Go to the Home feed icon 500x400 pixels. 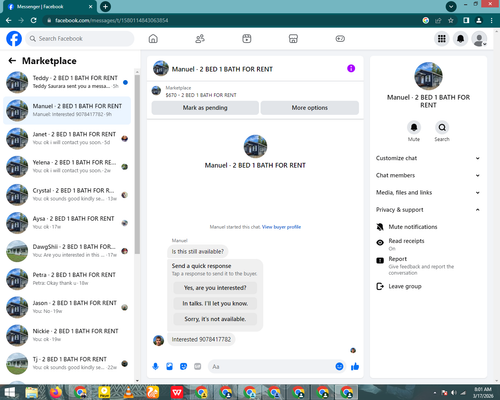click(153, 39)
